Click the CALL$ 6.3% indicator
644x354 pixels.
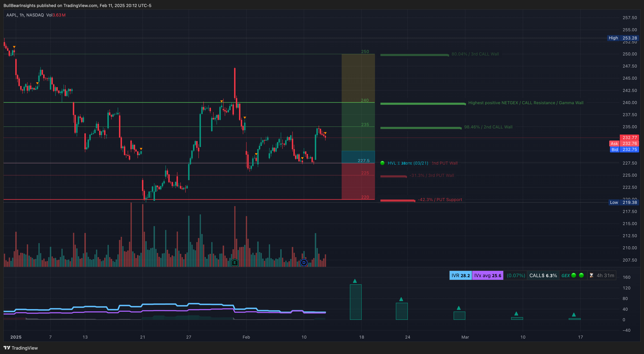(x=543, y=275)
